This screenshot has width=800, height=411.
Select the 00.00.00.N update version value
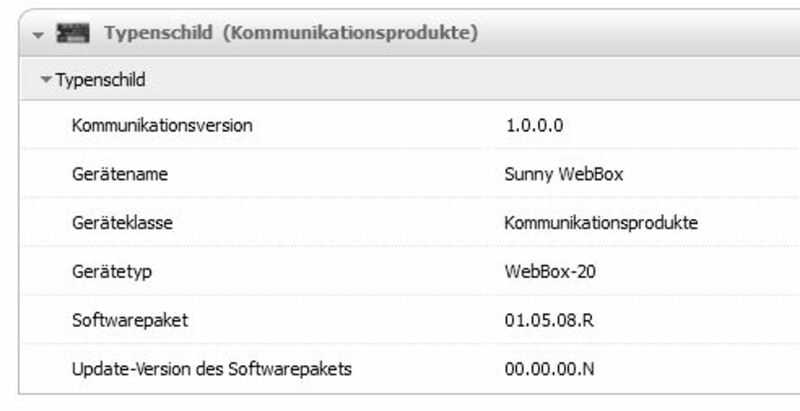click(550, 369)
